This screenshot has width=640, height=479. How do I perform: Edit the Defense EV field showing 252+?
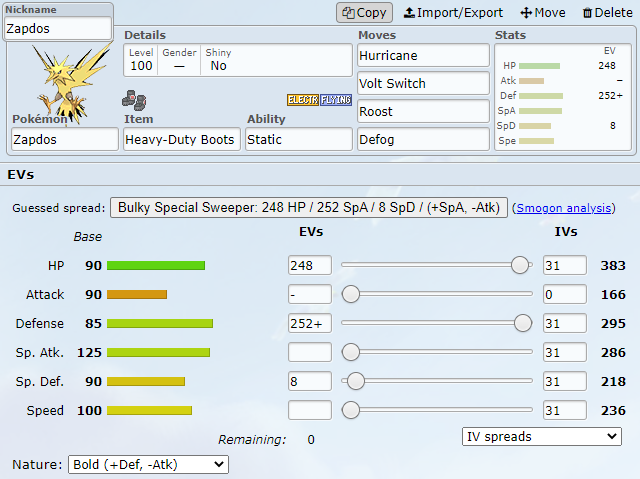pos(310,323)
